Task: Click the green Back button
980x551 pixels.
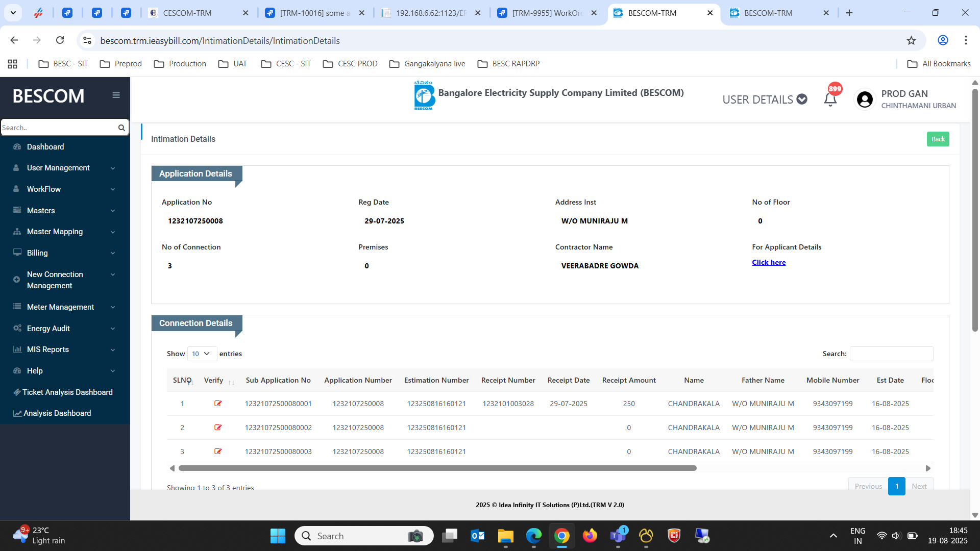Action: point(938,139)
